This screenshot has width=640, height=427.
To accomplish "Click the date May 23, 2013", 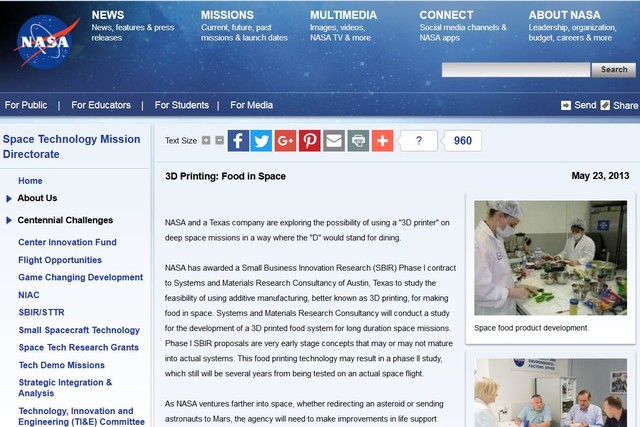I will [600, 176].
